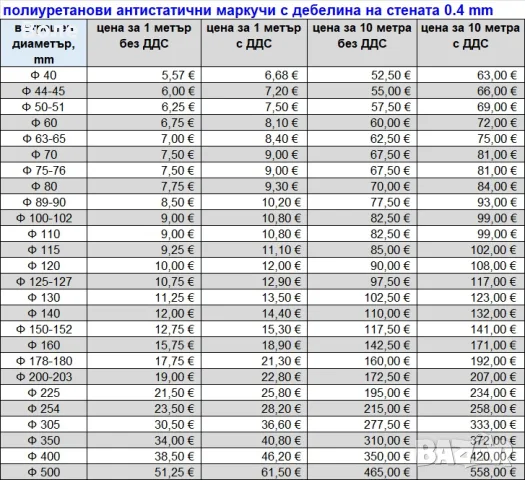Click the 123,00 € price for Ф 130

tap(470, 297)
